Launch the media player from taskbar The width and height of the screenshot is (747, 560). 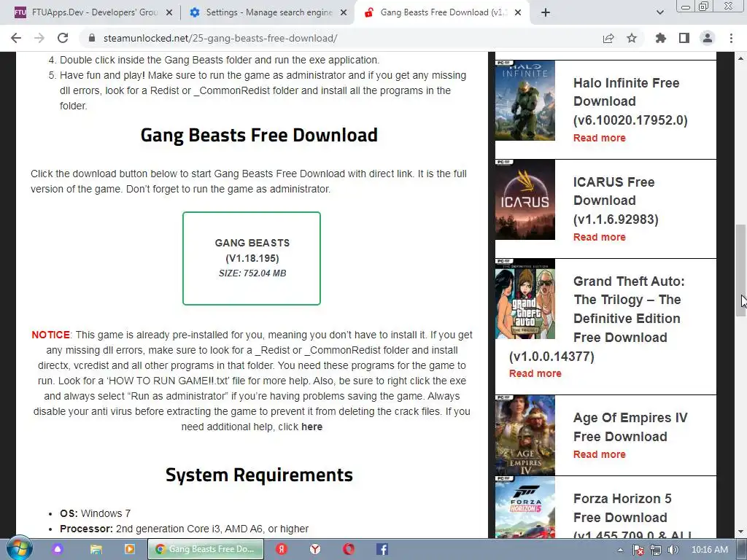tap(129, 549)
